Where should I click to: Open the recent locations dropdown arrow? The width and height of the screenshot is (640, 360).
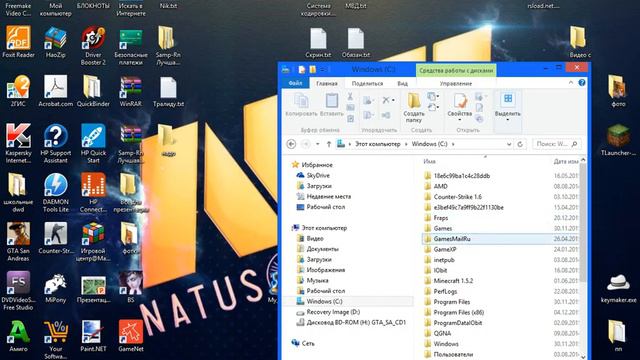[317, 144]
